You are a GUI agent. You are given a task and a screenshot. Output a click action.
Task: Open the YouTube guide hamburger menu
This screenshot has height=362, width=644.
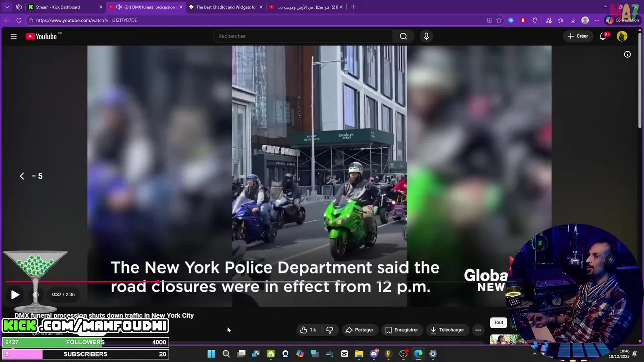[x=14, y=36]
